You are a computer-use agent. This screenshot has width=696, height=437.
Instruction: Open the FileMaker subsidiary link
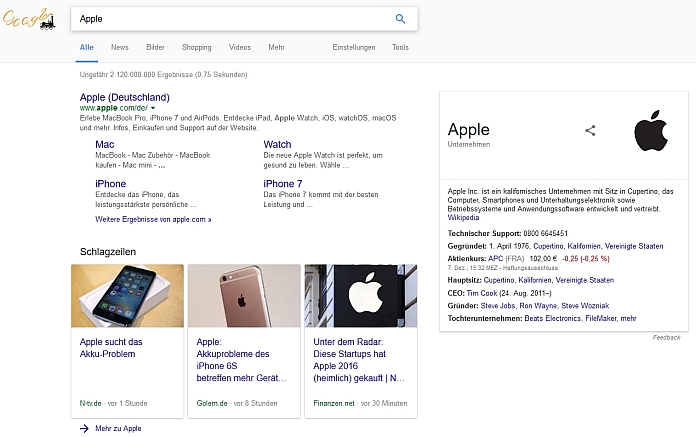pyautogui.click(x=601, y=318)
